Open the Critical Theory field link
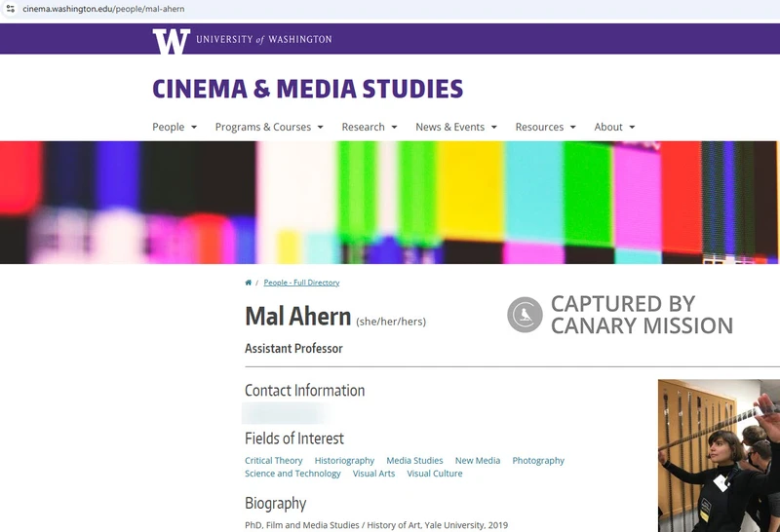 click(274, 461)
